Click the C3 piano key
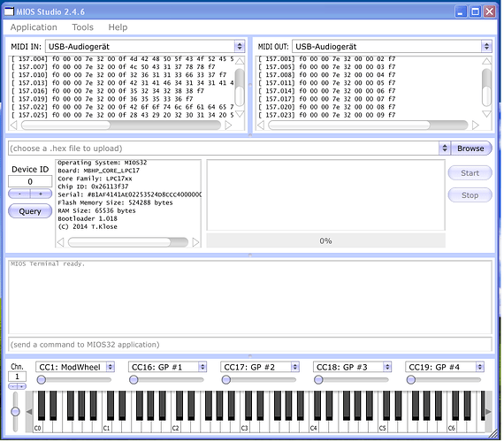504x442 pixels. click(x=245, y=424)
